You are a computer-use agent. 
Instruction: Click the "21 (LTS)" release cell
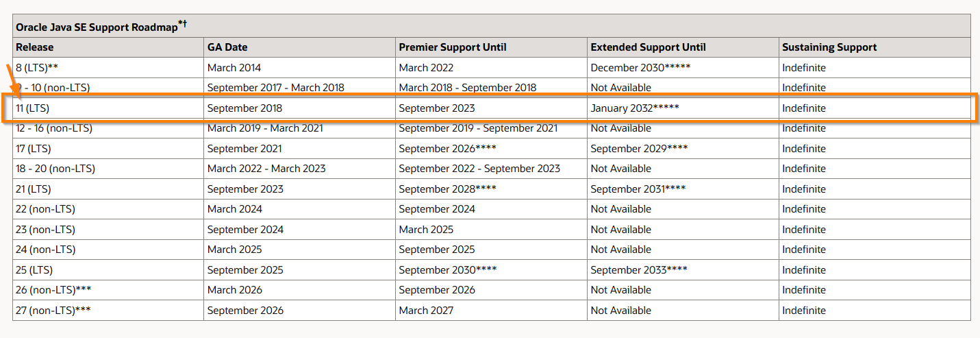pos(34,189)
